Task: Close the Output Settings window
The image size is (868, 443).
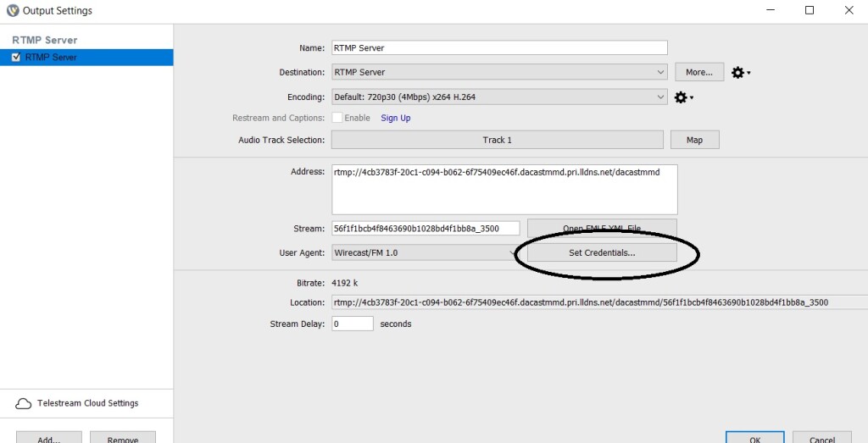Action: tap(849, 10)
